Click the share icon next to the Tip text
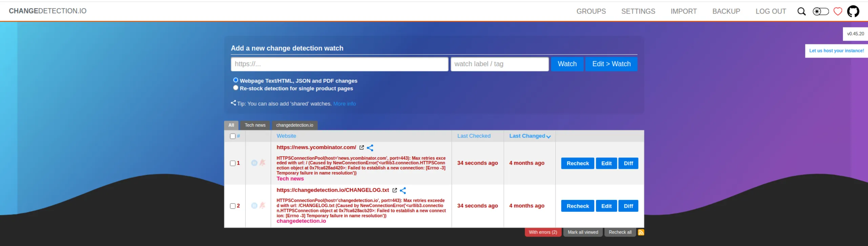The width and height of the screenshot is (868, 246). (x=233, y=103)
